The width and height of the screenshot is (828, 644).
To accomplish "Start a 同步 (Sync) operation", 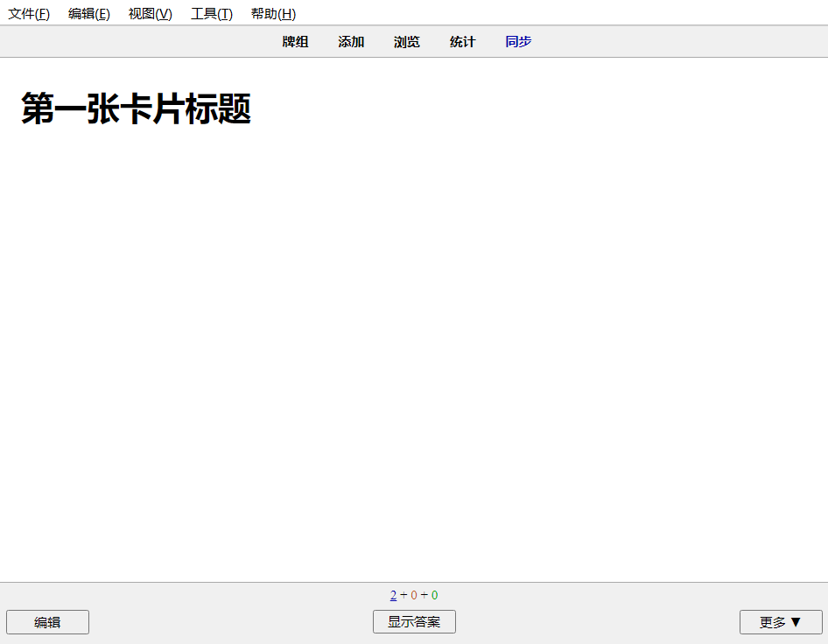I will coord(518,41).
